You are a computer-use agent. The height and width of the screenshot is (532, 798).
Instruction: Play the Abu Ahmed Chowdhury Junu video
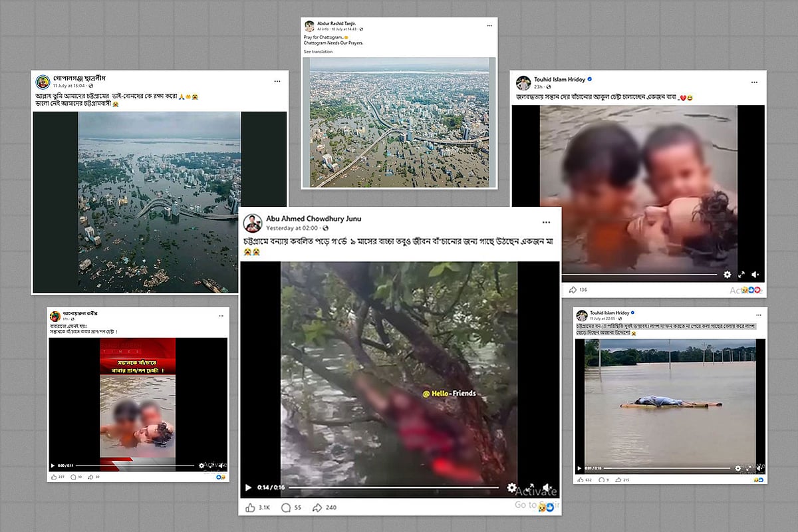click(249, 487)
